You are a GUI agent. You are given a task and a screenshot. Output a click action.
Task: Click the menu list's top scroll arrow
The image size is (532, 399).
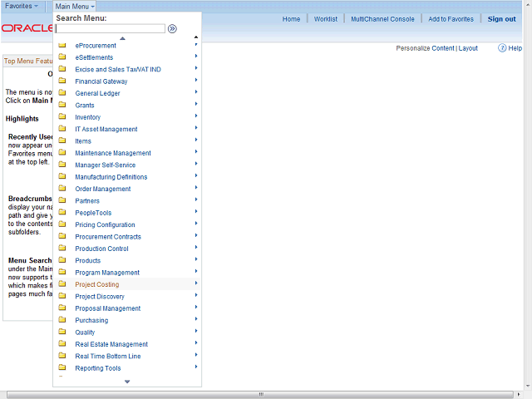click(x=196, y=37)
